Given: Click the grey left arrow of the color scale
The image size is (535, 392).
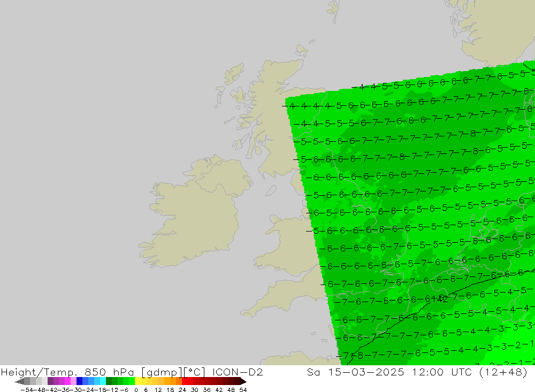Looking at the screenshot, I should pyautogui.click(x=19, y=381).
